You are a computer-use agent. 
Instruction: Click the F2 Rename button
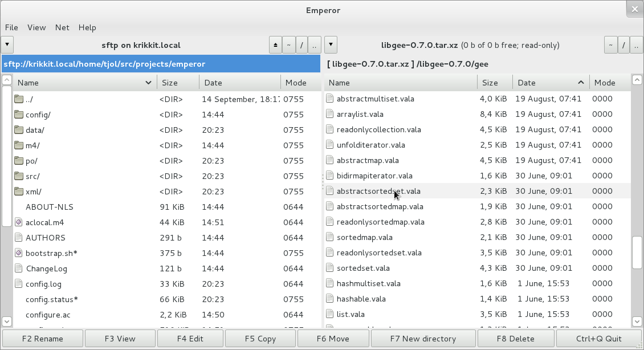43,339
